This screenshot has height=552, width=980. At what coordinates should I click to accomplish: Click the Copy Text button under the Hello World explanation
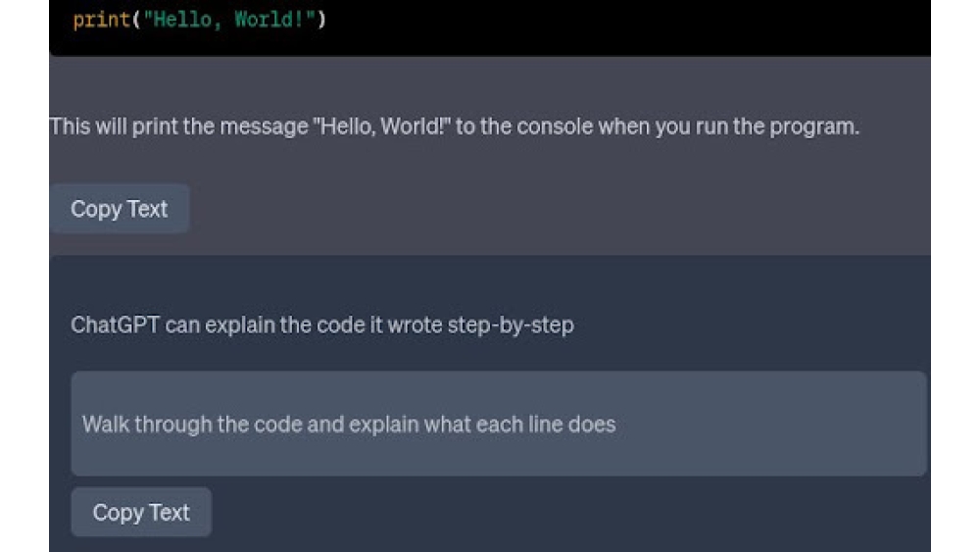pos(120,209)
